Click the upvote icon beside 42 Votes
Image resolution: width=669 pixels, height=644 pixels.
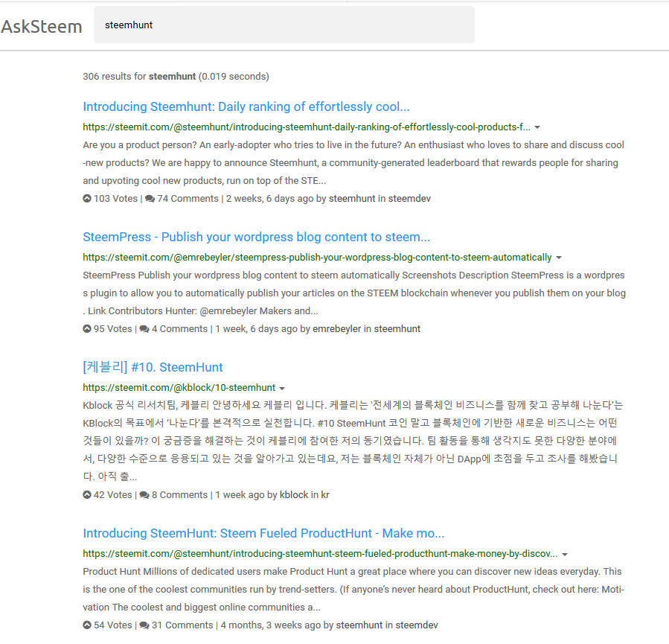tap(87, 494)
